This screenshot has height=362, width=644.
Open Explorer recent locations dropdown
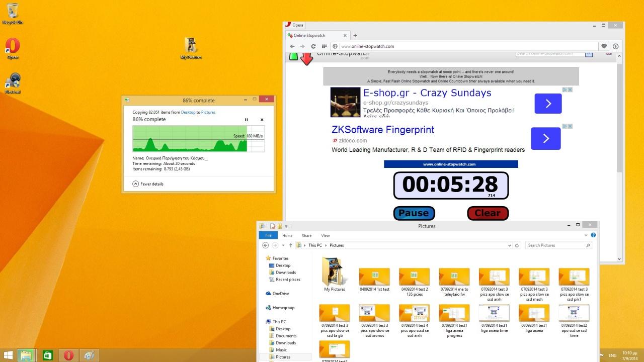pos(283,245)
